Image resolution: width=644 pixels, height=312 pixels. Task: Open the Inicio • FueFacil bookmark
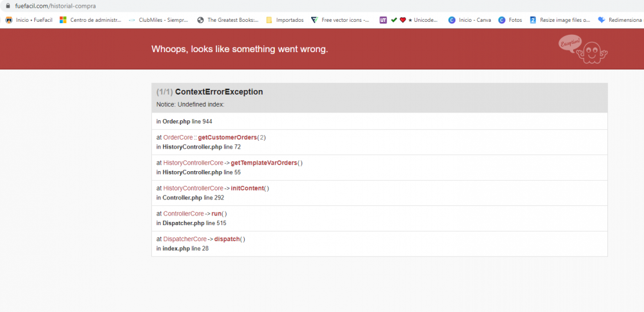pos(29,20)
